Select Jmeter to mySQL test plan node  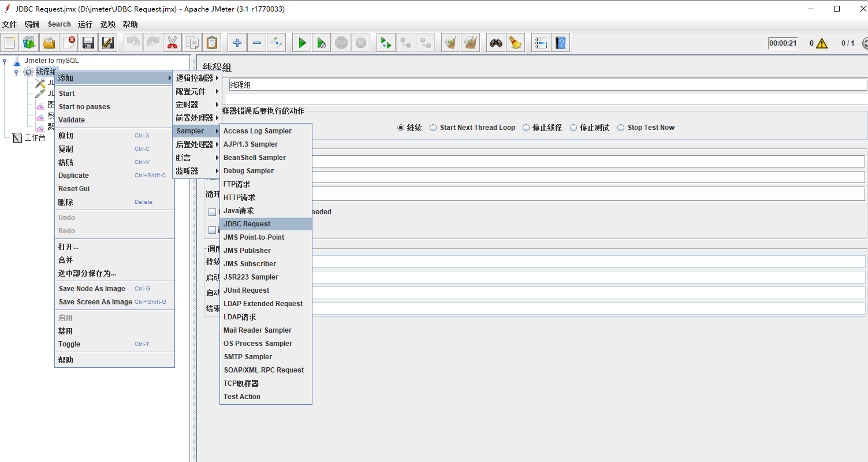pyautogui.click(x=52, y=61)
